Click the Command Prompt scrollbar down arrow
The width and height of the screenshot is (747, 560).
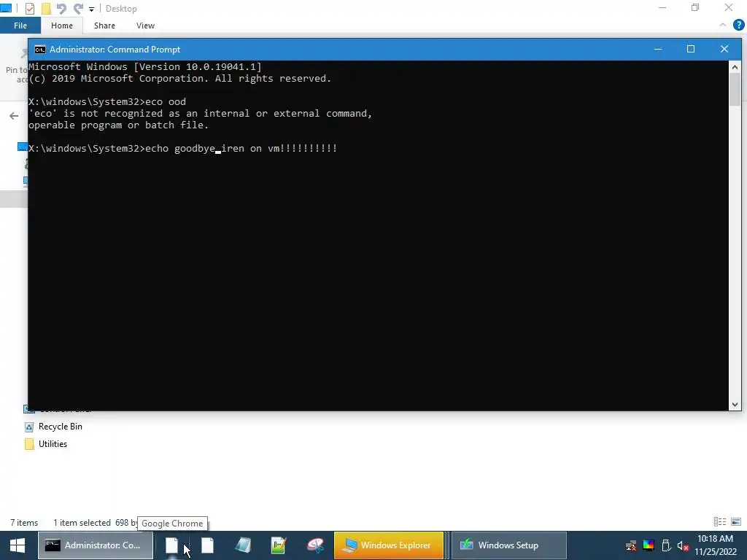(735, 405)
